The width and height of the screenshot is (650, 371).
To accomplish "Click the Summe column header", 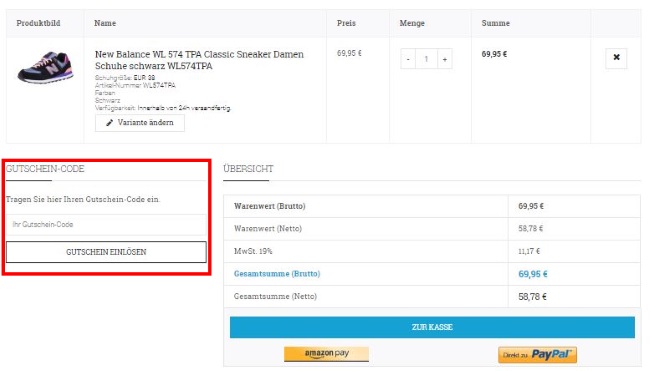I will pyautogui.click(x=495, y=23).
